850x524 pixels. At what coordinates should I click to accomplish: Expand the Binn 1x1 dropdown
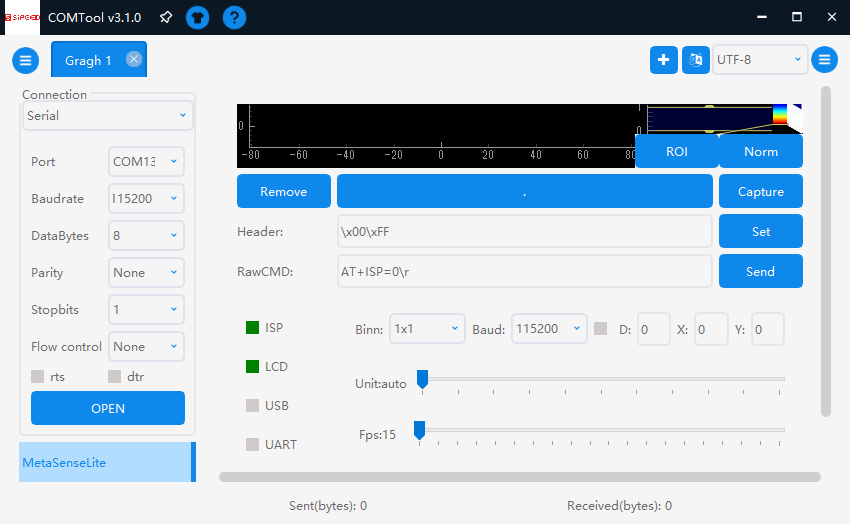point(427,328)
